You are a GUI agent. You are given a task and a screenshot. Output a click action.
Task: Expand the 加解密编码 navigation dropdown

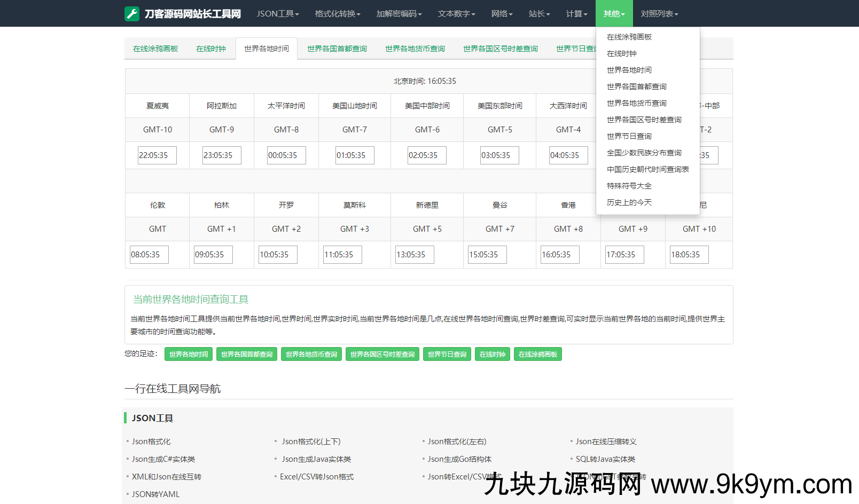tap(399, 14)
